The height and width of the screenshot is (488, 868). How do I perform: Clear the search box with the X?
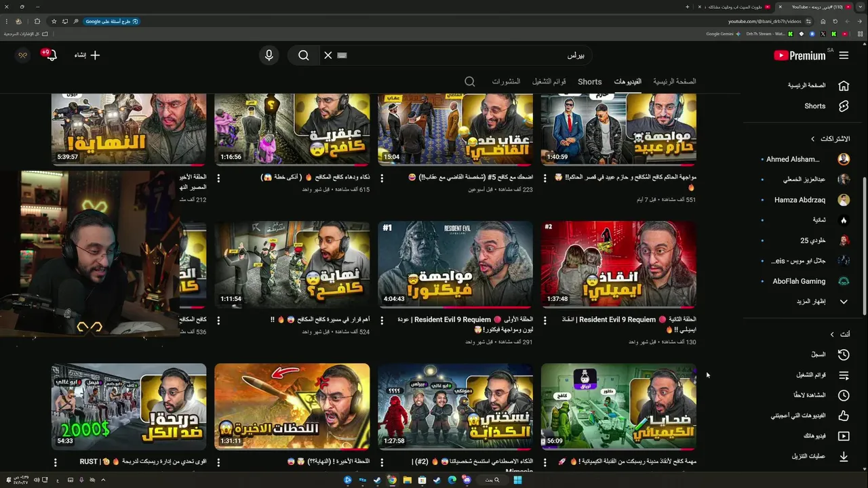(328, 56)
